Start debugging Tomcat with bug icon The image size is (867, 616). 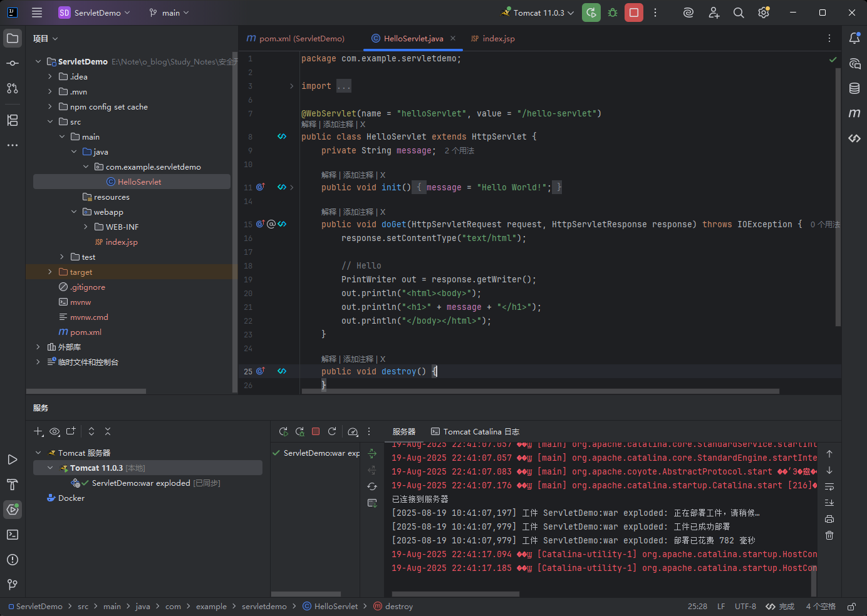coord(613,13)
